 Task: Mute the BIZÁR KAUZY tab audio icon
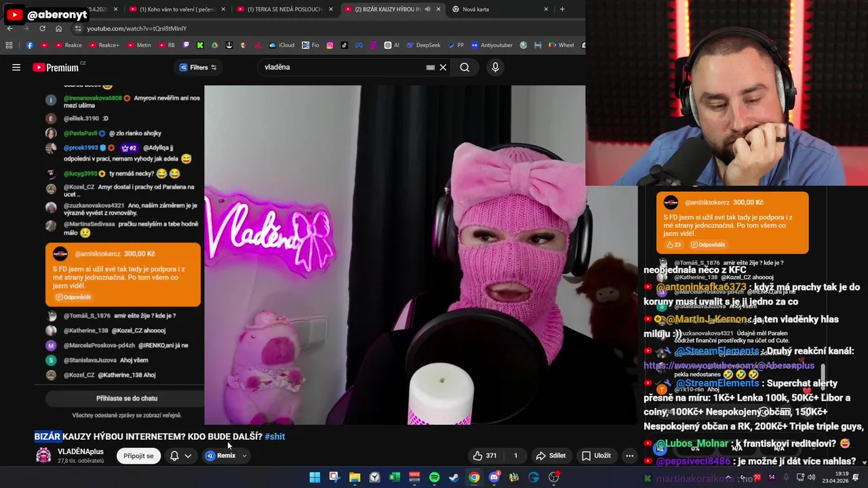point(427,9)
